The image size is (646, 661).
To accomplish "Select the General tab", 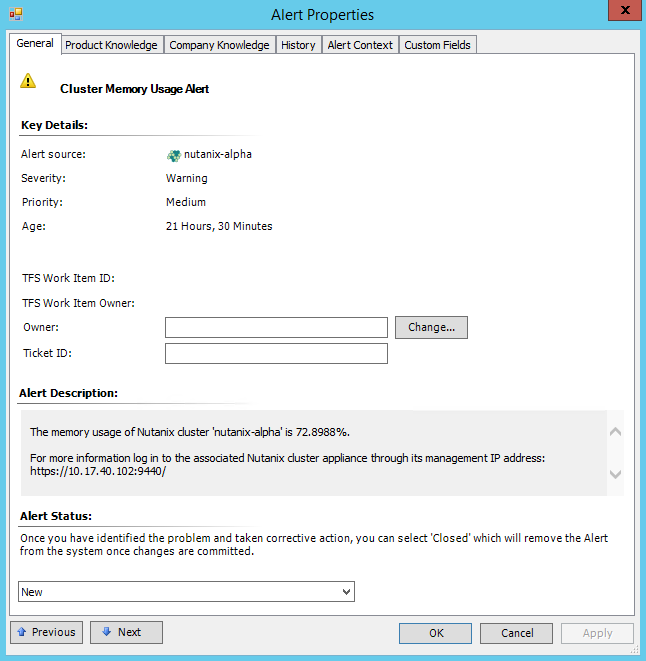I will click(35, 43).
